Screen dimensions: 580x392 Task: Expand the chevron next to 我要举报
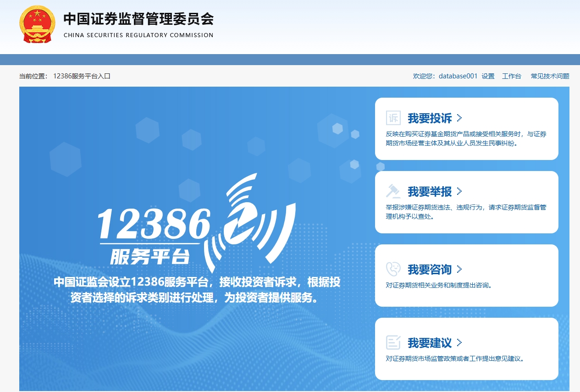point(459,192)
